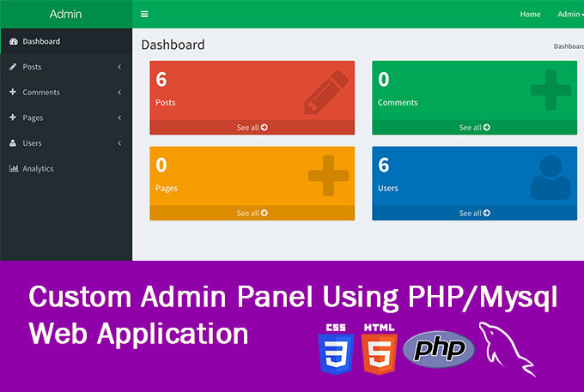
Task: Click the large plus icon on Pages card
Action: point(328,176)
